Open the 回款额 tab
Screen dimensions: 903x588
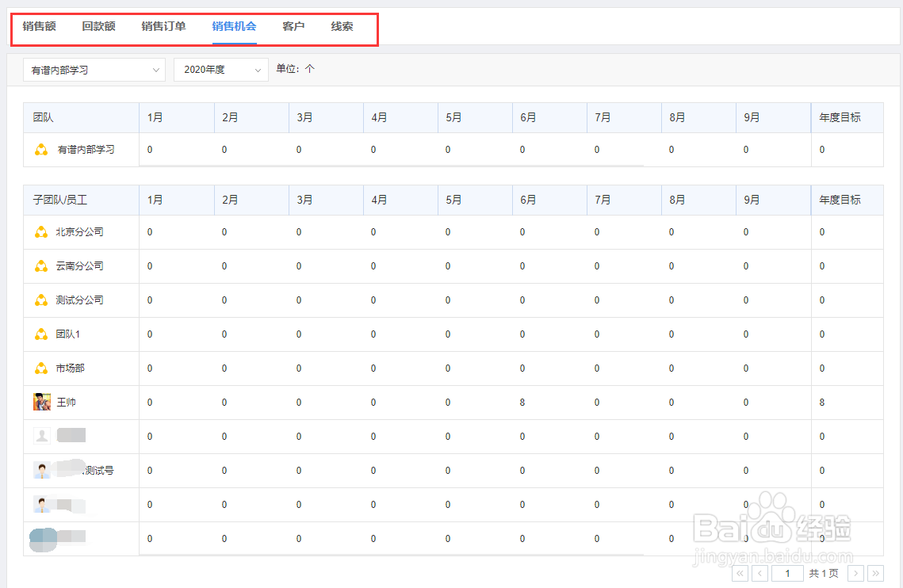[x=98, y=26]
